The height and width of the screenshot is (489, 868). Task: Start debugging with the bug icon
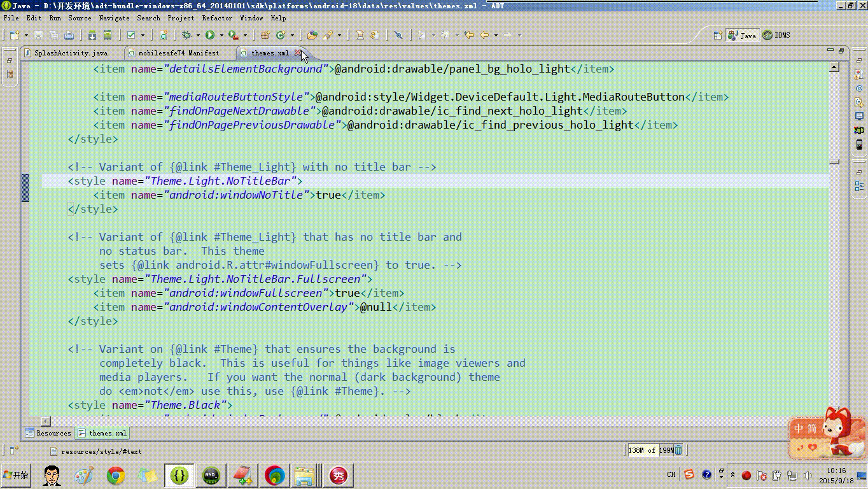pyautogui.click(x=186, y=35)
